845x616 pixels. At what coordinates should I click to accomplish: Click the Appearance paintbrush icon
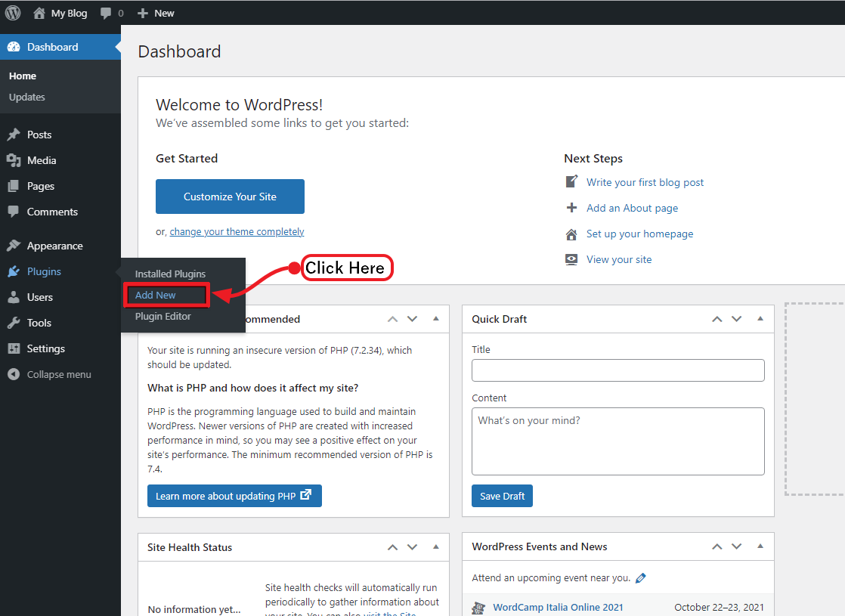point(14,246)
